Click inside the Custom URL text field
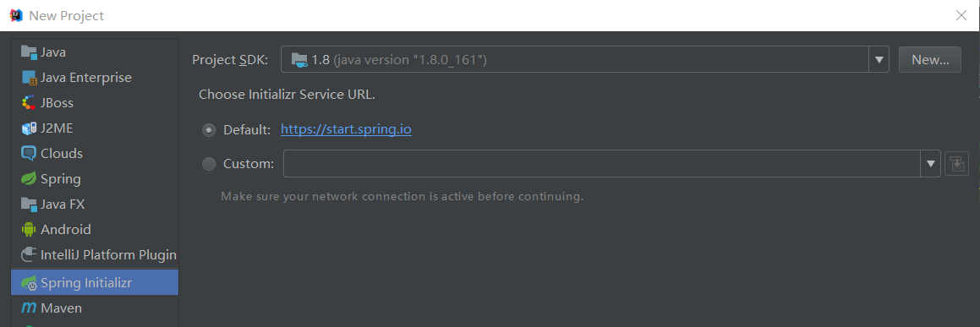This screenshot has height=327, width=980. click(x=602, y=164)
